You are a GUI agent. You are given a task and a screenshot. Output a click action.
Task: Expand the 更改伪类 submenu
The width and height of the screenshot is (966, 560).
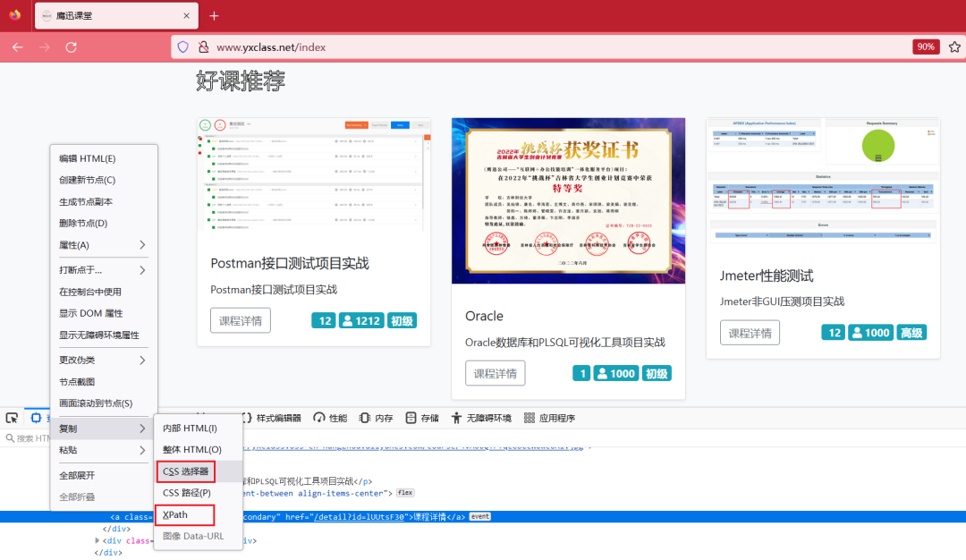click(x=104, y=360)
